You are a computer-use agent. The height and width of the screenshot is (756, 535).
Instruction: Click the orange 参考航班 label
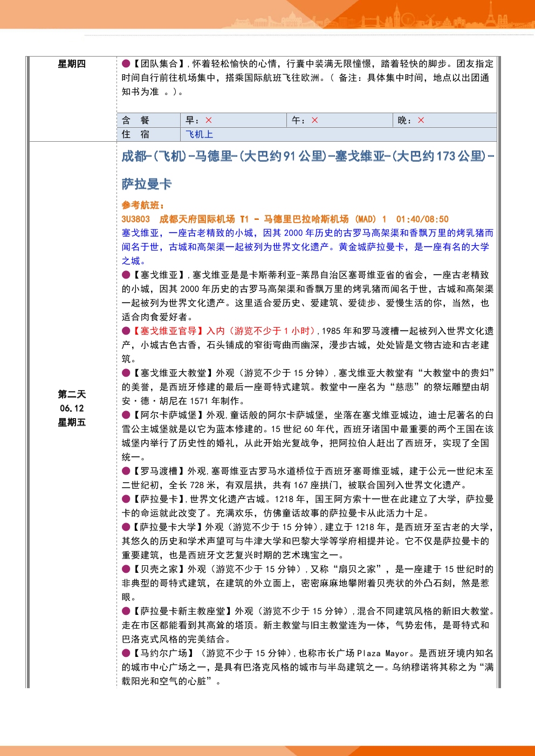click(x=142, y=205)
